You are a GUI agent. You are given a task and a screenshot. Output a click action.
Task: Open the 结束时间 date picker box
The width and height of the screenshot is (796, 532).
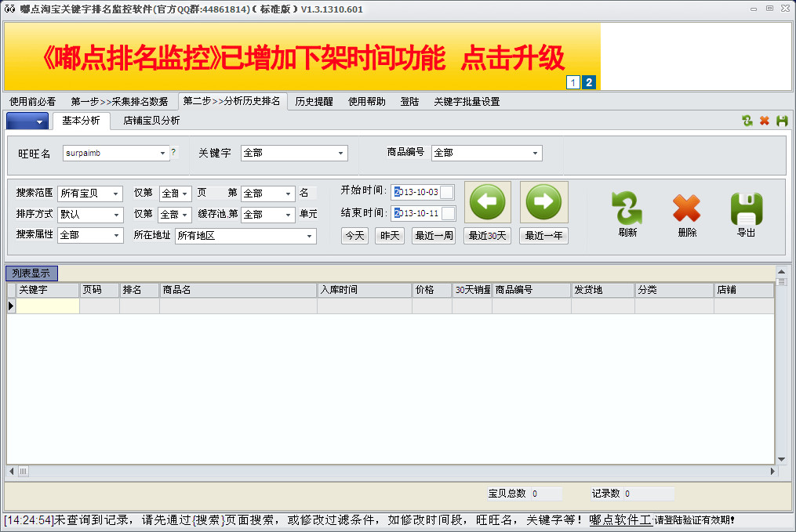click(x=449, y=214)
